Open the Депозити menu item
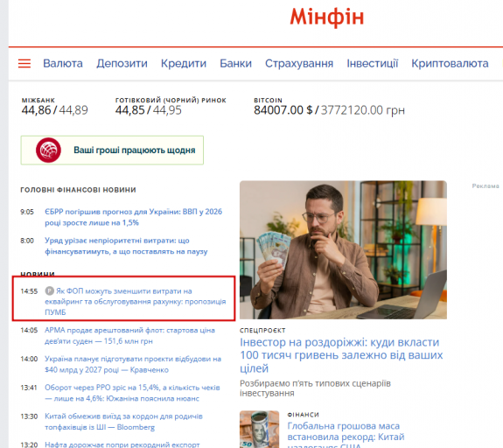The width and height of the screenshot is (503, 448). pos(122,64)
